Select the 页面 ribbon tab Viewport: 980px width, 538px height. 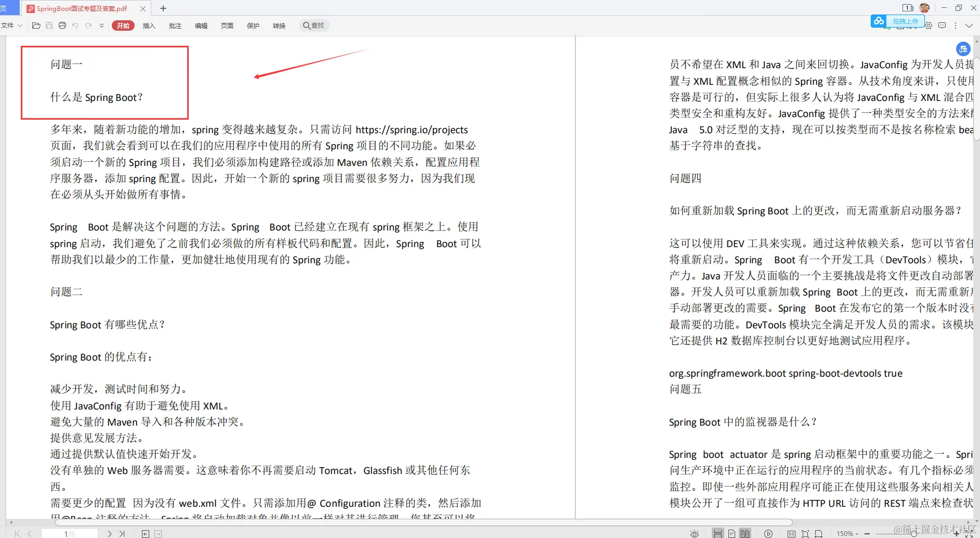pyautogui.click(x=227, y=25)
